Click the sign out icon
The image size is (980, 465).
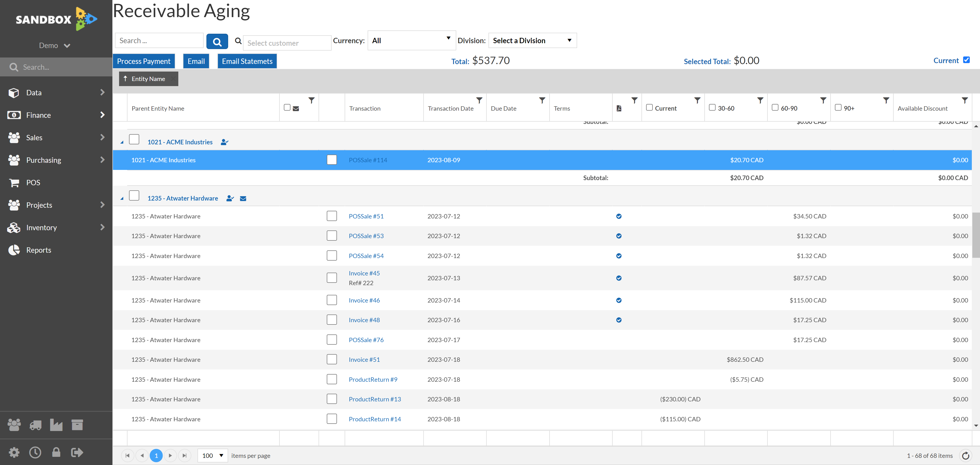[x=77, y=452]
